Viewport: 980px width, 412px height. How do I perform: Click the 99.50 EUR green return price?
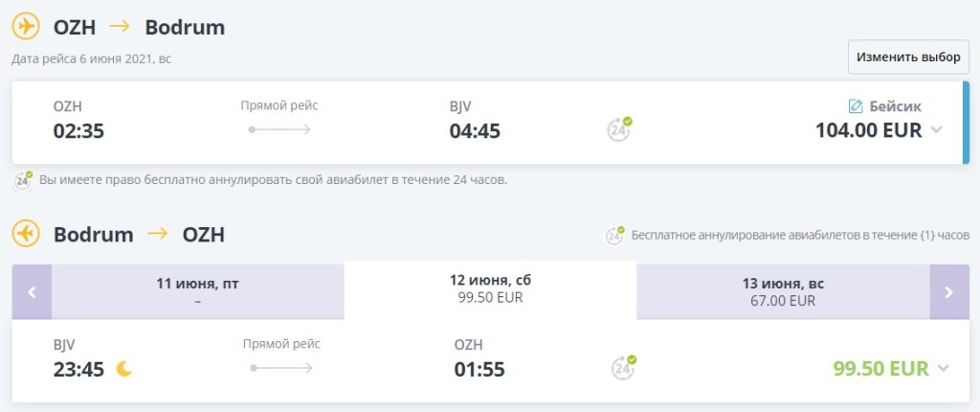point(880,368)
